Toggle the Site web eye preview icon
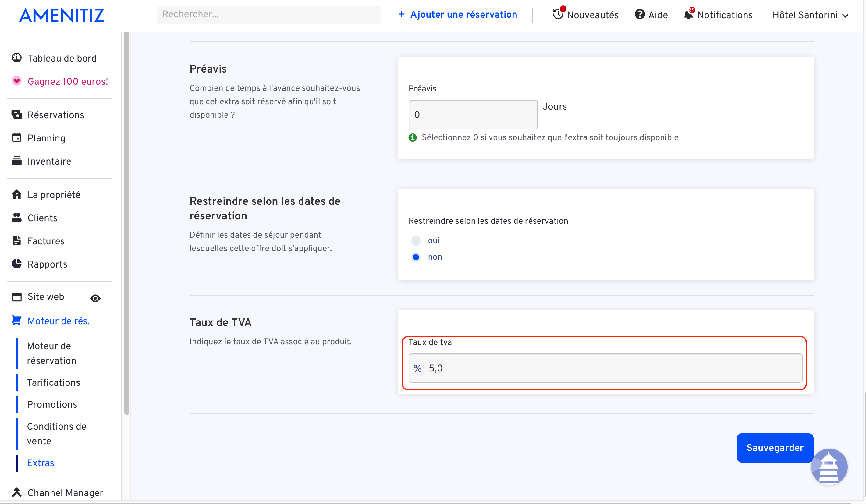Image resolution: width=866 pixels, height=504 pixels. 95,298
